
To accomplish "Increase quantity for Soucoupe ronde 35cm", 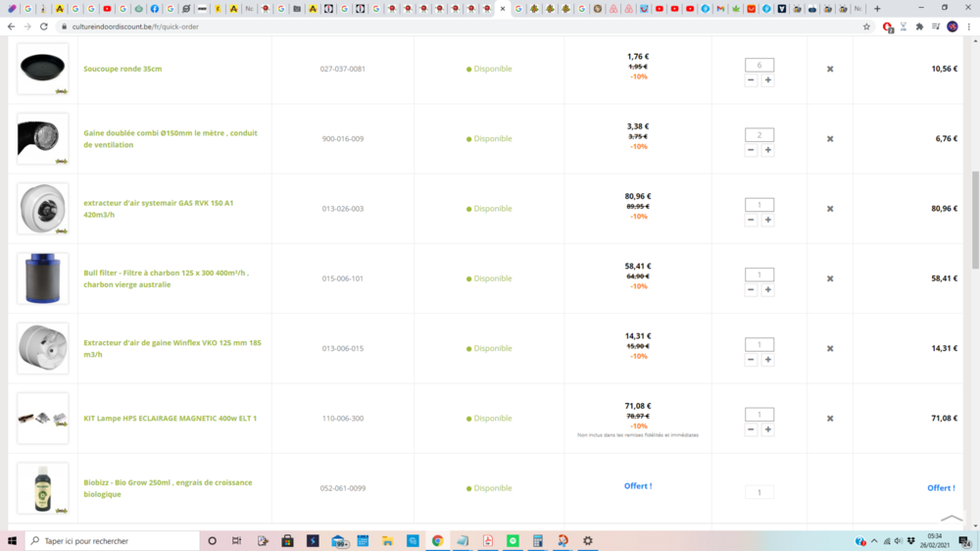I will 768,80.
